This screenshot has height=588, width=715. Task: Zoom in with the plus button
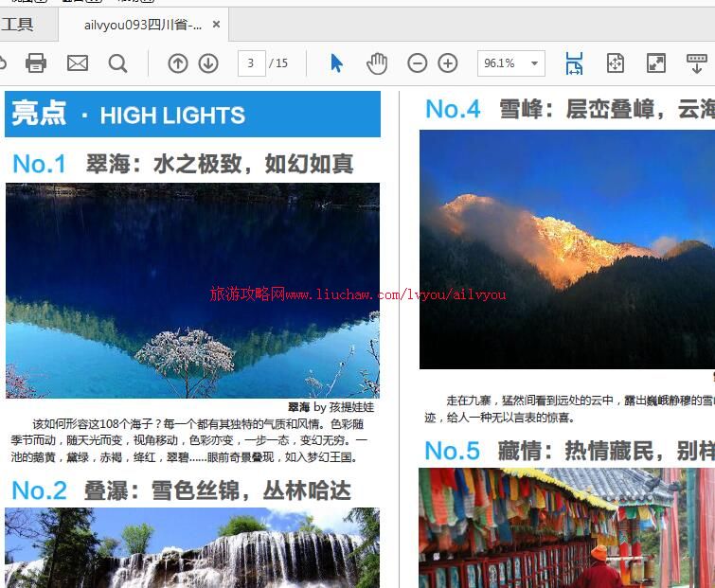click(448, 63)
